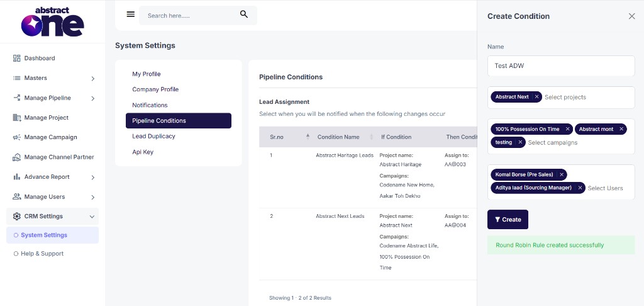Go to Dashboard in sidebar

coord(40,59)
